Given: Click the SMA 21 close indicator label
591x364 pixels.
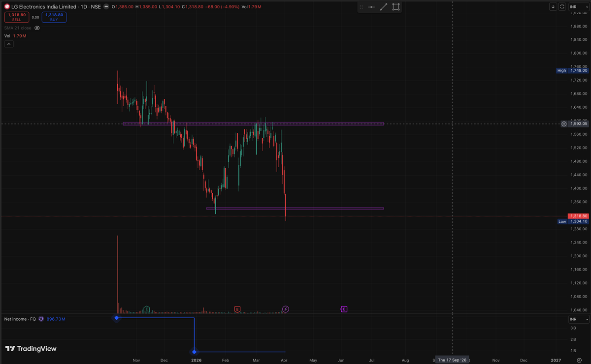Looking at the screenshot, I should pos(18,28).
